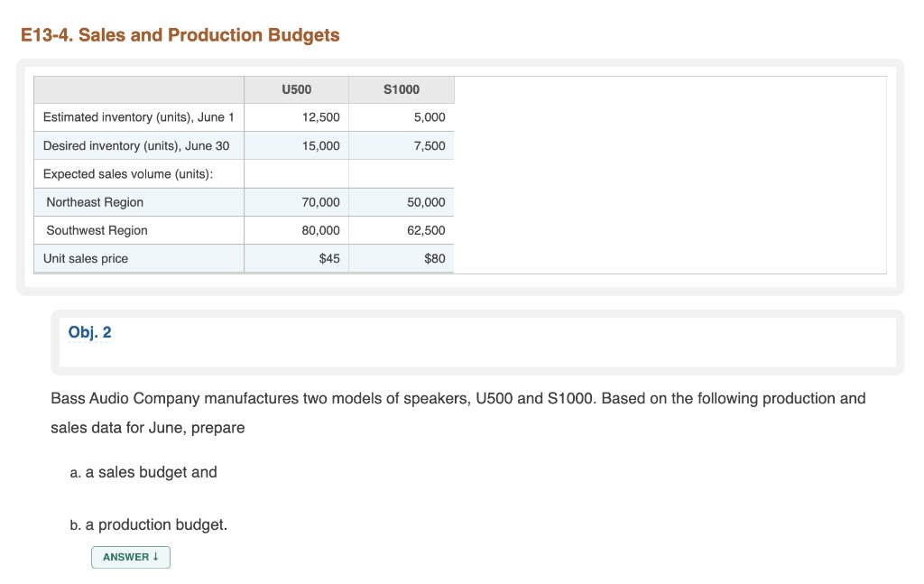Screen dimensions: 924x584
Task: Click the E13-4 Sales and Production Budgets heading
Action: point(180,35)
